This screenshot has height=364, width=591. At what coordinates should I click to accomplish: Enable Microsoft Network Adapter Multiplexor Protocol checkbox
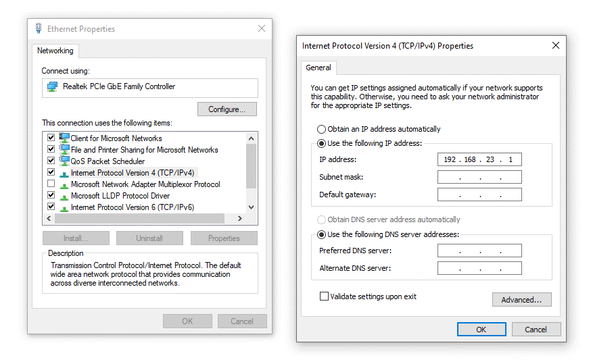click(51, 184)
